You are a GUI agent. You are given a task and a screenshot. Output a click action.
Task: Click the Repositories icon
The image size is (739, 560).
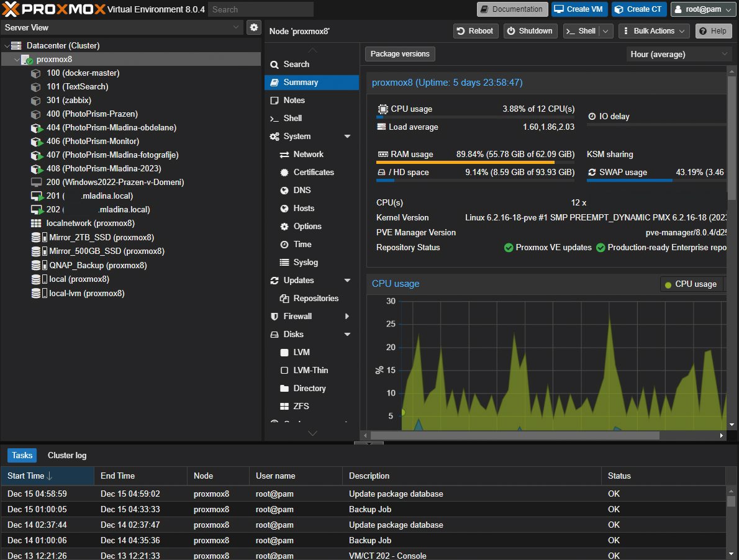(284, 299)
